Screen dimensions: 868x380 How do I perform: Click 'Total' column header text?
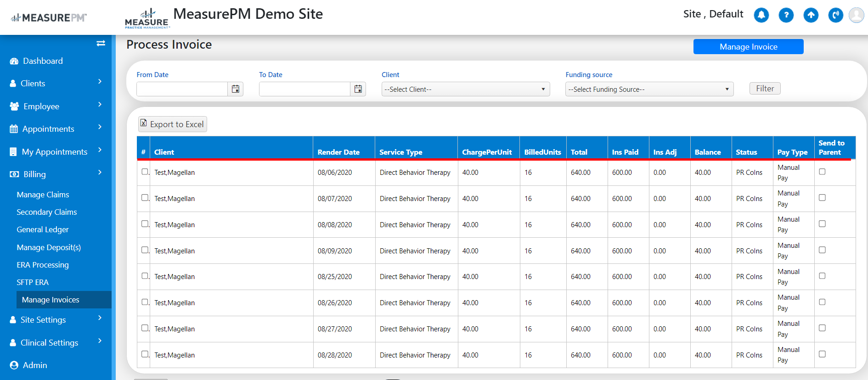(x=579, y=152)
